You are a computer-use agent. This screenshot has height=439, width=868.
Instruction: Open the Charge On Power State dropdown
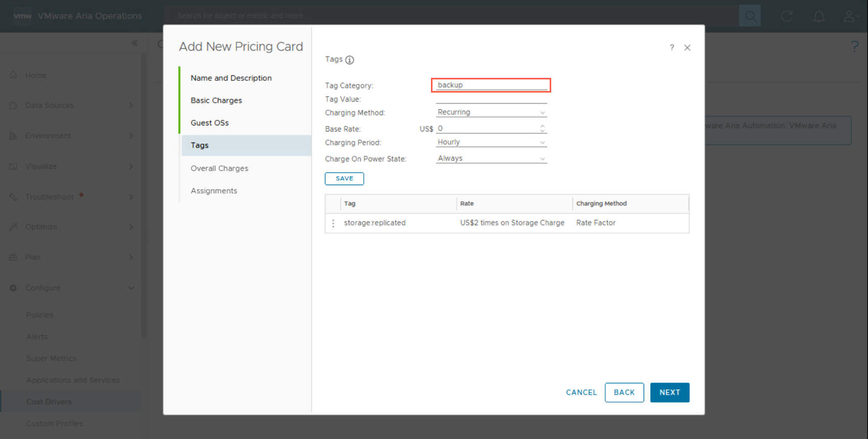coord(491,158)
